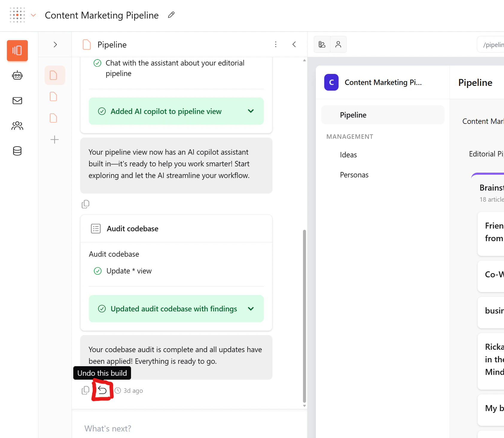Expand the Added AI copilot to pipeline entry

[x=251, y=111]
